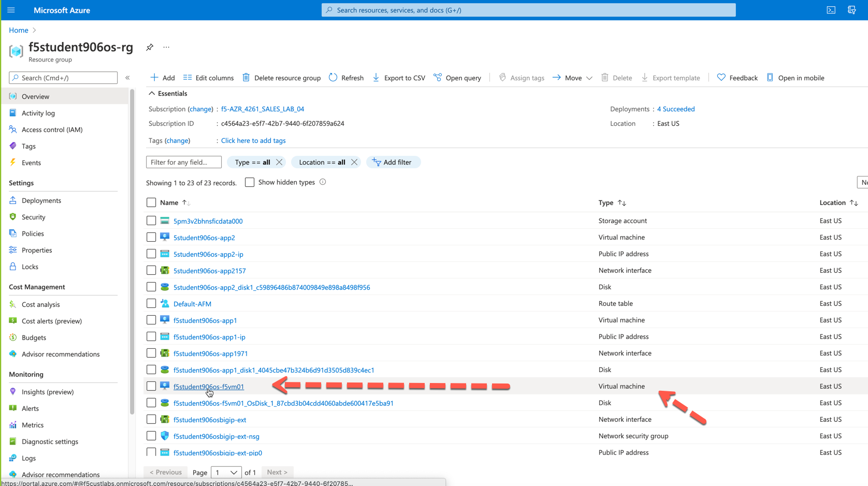868x486 pixels.
Task: Toggle the Show hidden types checkbox
Action: (x=250, y=182)
